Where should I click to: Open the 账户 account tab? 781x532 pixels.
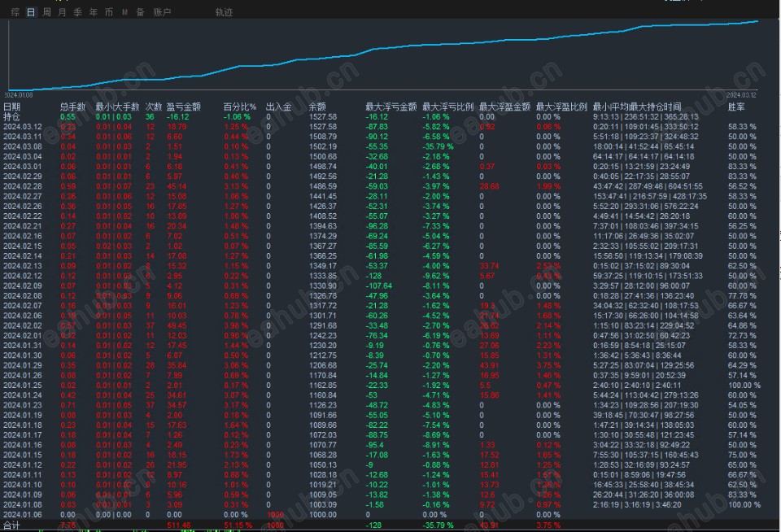pyautogui.click(x=162, y=12)
